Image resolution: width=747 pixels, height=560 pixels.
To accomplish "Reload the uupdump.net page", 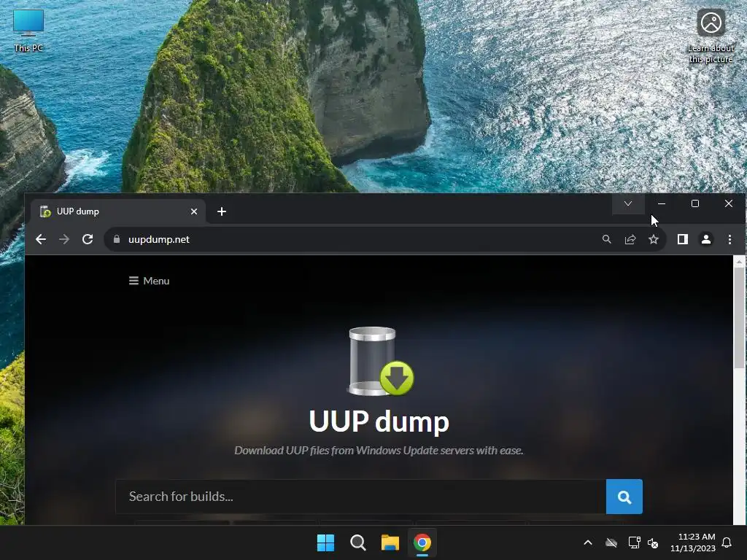I will pyautogui.click(x=88, y=239).
